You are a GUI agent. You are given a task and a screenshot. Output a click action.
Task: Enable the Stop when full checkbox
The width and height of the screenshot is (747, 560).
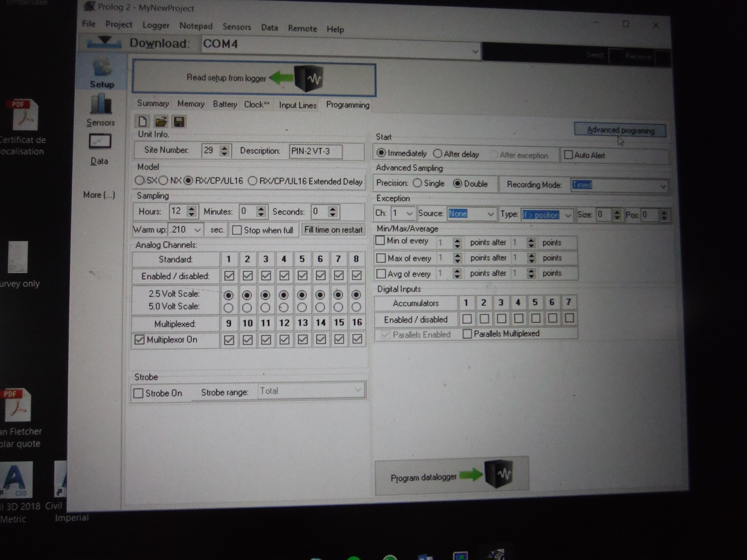[237, 230]
